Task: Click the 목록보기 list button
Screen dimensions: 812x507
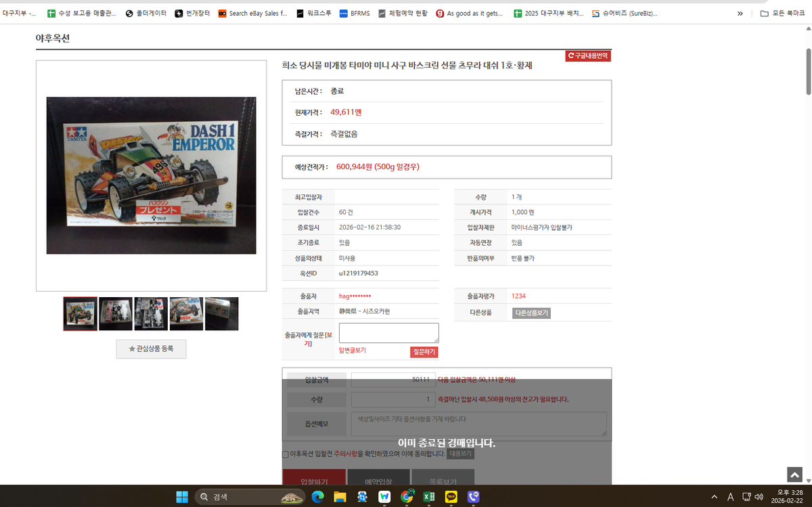Action: [443, 478]
